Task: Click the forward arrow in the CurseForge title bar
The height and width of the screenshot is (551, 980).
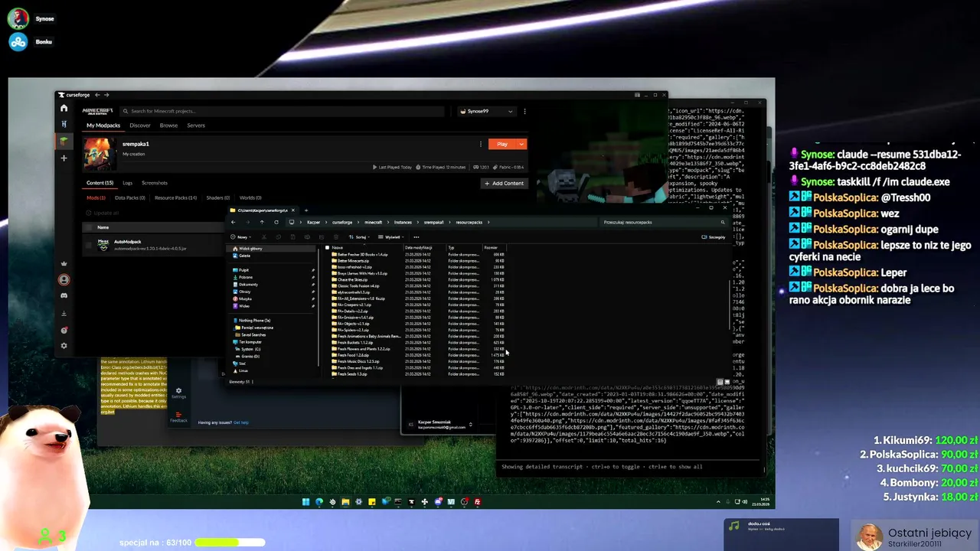Action: [x=106, y=95]
